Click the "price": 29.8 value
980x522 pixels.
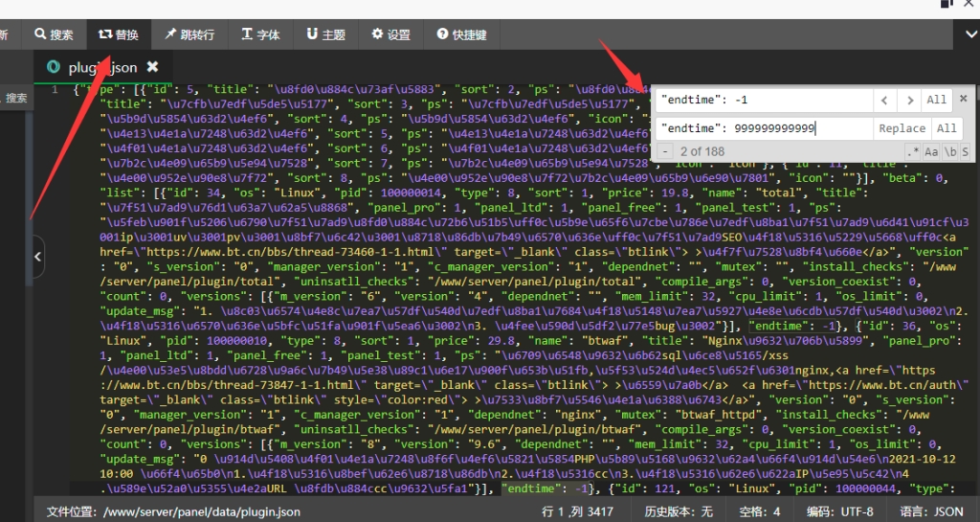pos(471,341)
